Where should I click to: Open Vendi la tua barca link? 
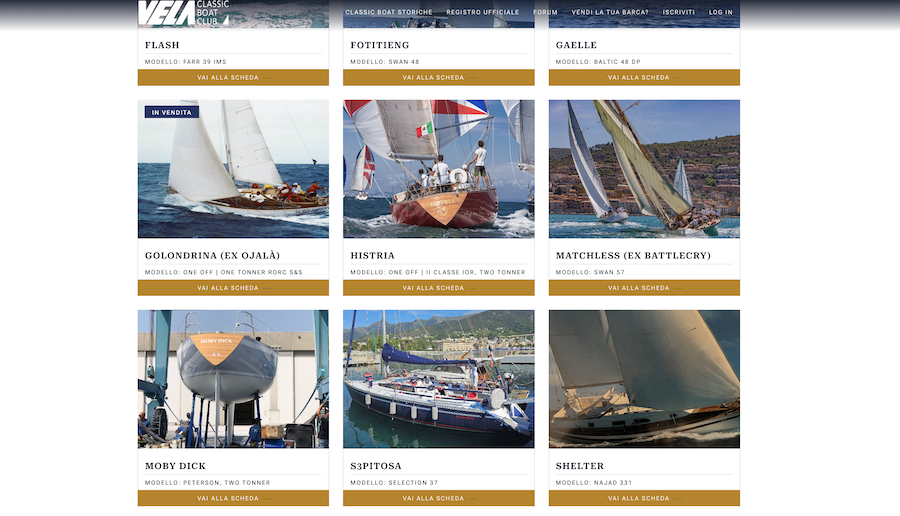610,12
